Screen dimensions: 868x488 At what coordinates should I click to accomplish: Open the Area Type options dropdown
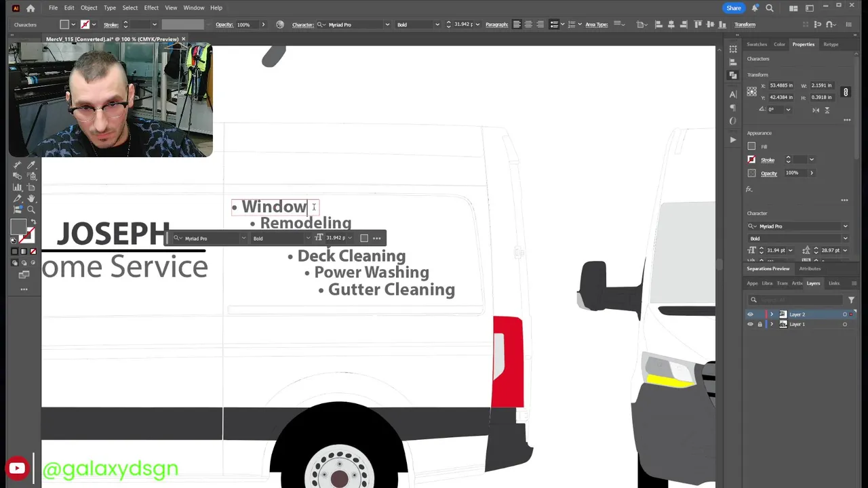tap(618, 24)
